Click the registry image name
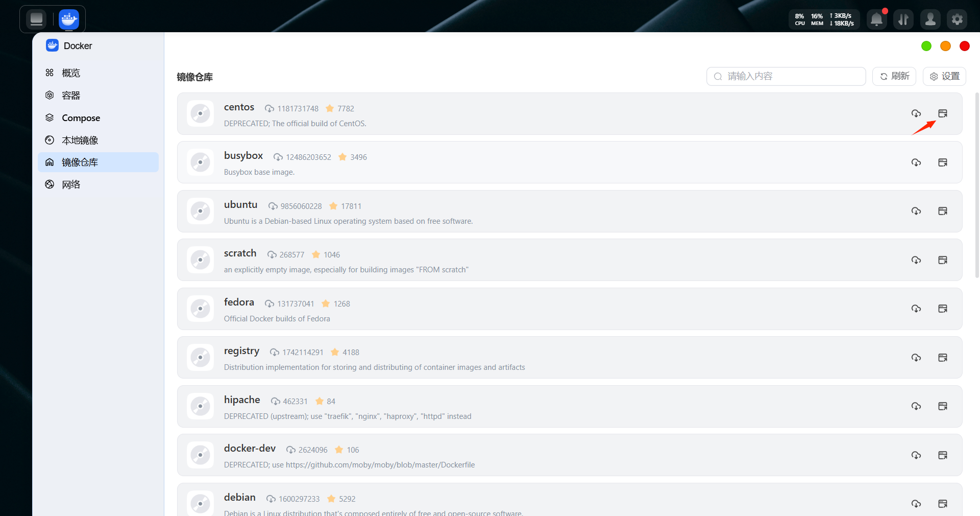Viewport: 980px width, 516px height. (241, 351)
